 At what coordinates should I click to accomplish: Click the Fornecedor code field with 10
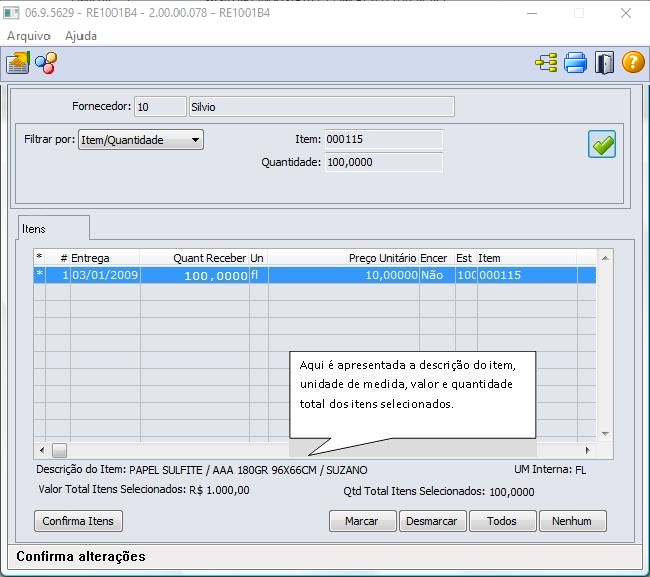[x=160, y=107]
